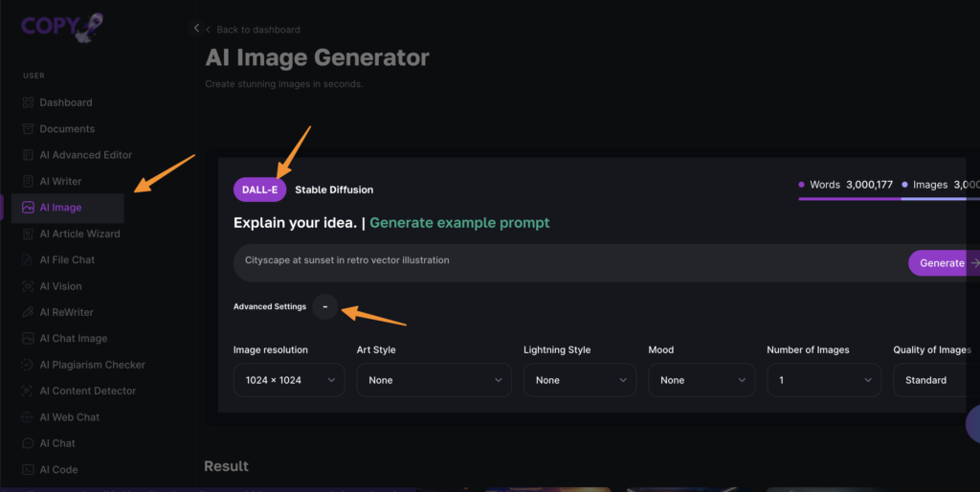Viewport: 980px width, 492px height.
Task: Collapse Advanced Settings with the minus button
Action: pos(325,306)
